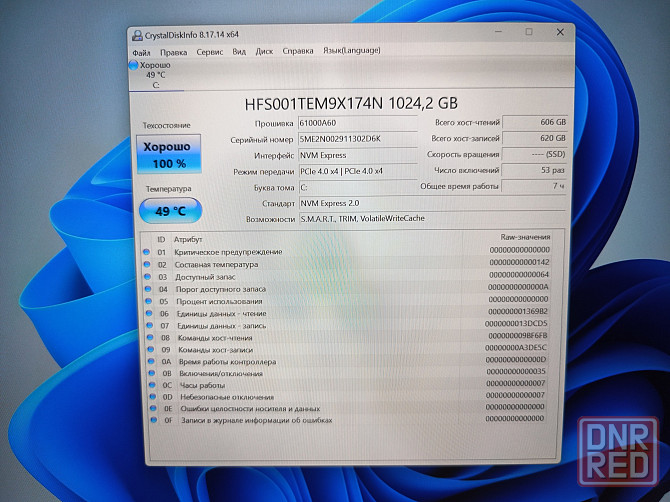Close the CrystalDiskInfo window
670x502 pixels.
560,32
